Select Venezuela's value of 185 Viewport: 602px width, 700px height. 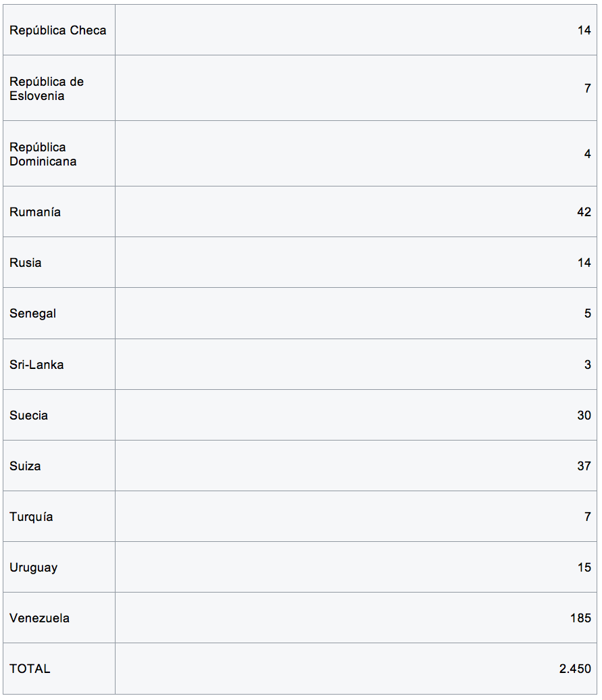tap(580, 618)
